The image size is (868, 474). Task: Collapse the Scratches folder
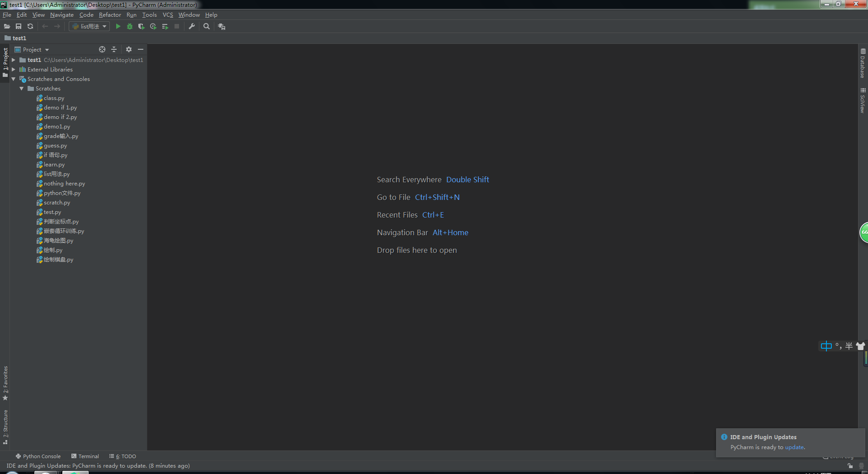[22, 89]
